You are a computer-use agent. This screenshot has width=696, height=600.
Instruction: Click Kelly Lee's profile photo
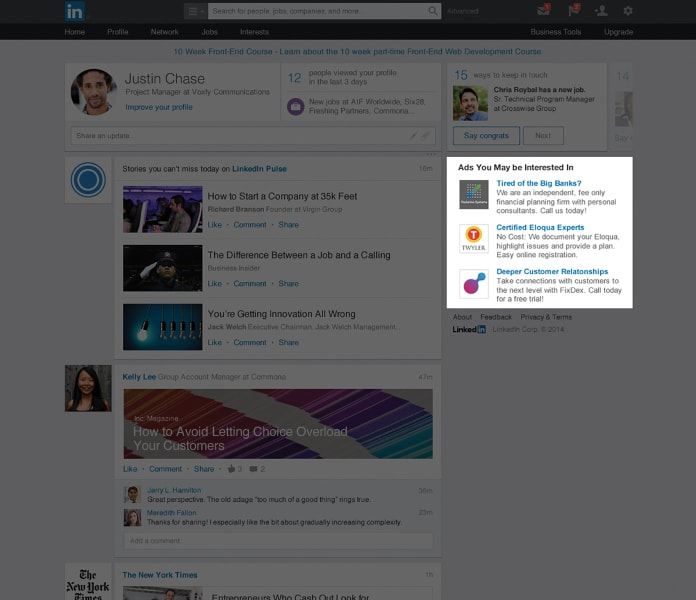88,388
